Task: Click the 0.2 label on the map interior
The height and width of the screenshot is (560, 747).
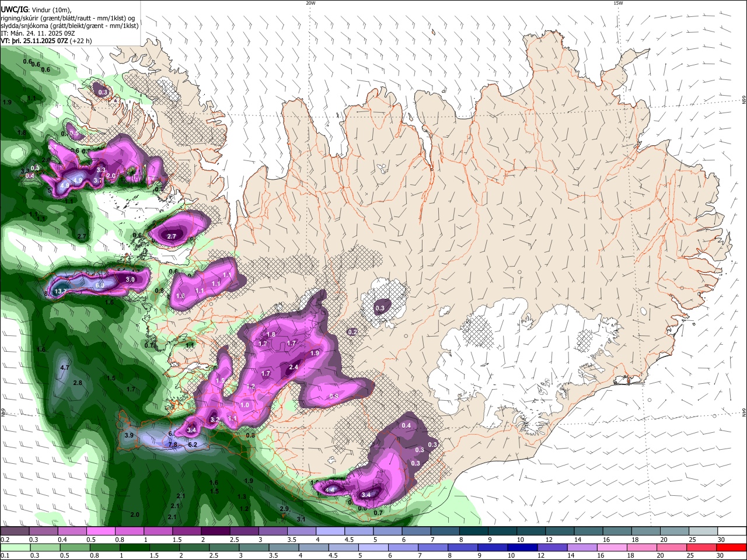Action: tap(352, 332)
